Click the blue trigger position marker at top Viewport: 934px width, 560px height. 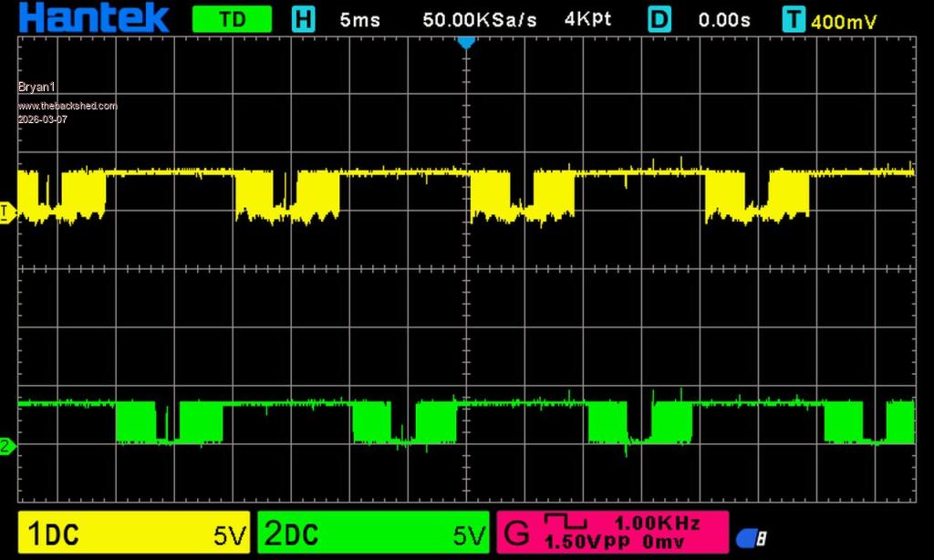[x=466, y=42]
